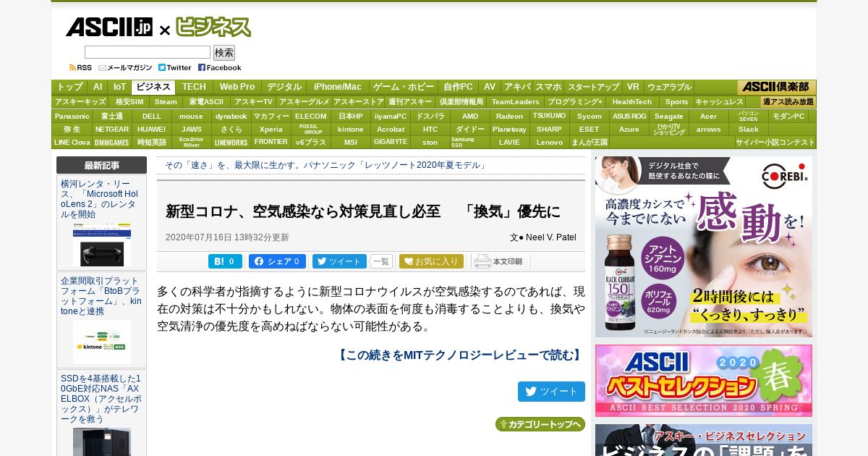Screen dimensions: 868x456
Task: Open the RSS feed icon link
Action: point(80,67)
